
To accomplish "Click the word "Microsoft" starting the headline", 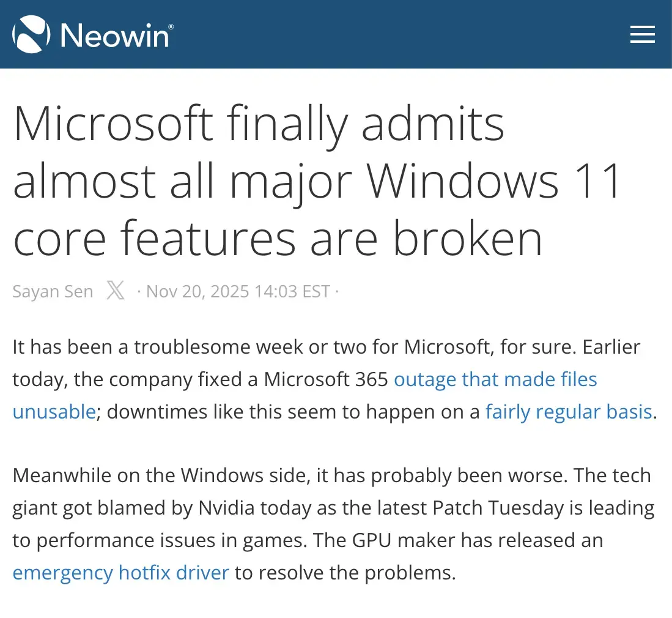I will (113, 124).
